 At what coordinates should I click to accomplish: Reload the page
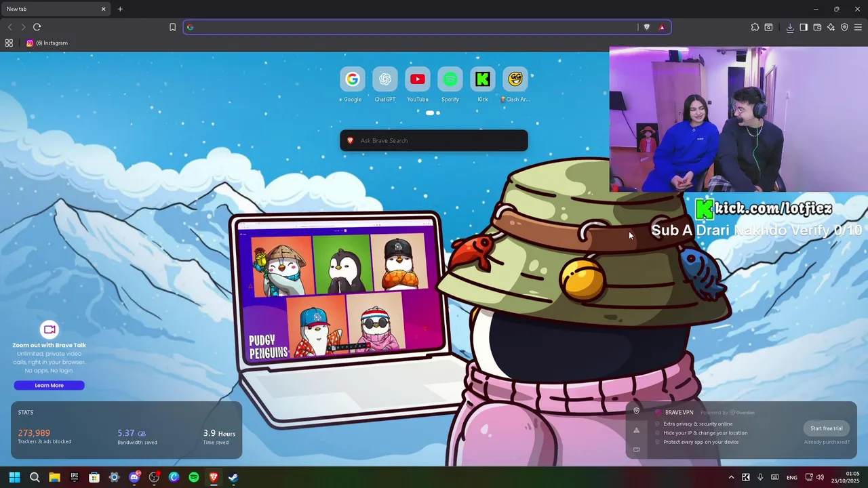point(37,27)
